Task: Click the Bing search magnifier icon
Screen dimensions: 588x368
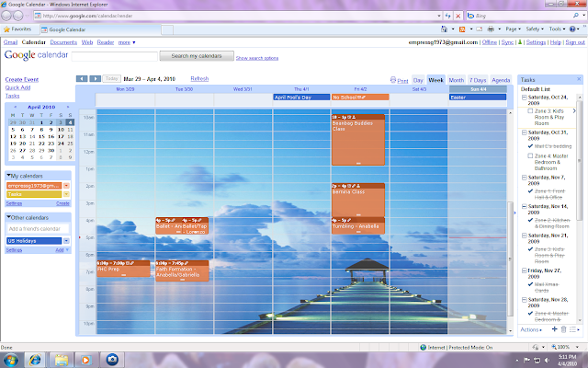Action: (x=576, y=16)
